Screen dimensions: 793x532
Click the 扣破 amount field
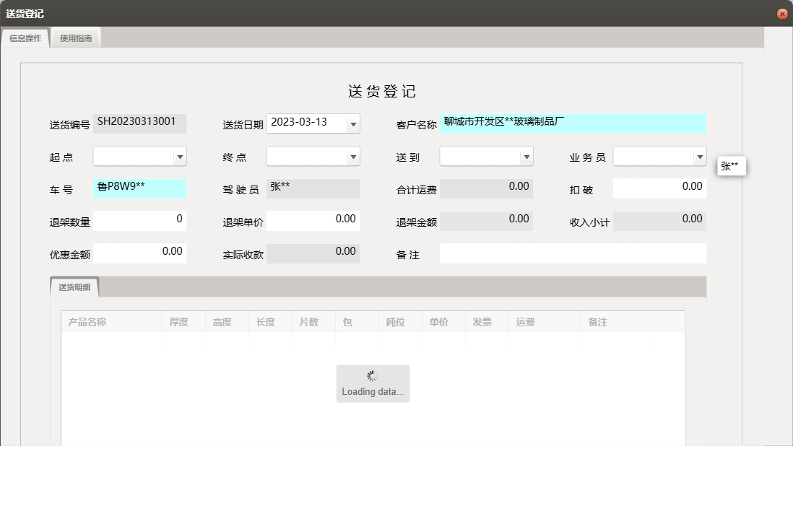pos(659,188)
